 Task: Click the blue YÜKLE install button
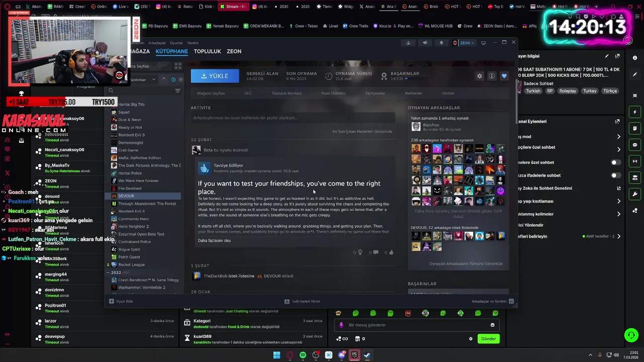pos(215,76)
